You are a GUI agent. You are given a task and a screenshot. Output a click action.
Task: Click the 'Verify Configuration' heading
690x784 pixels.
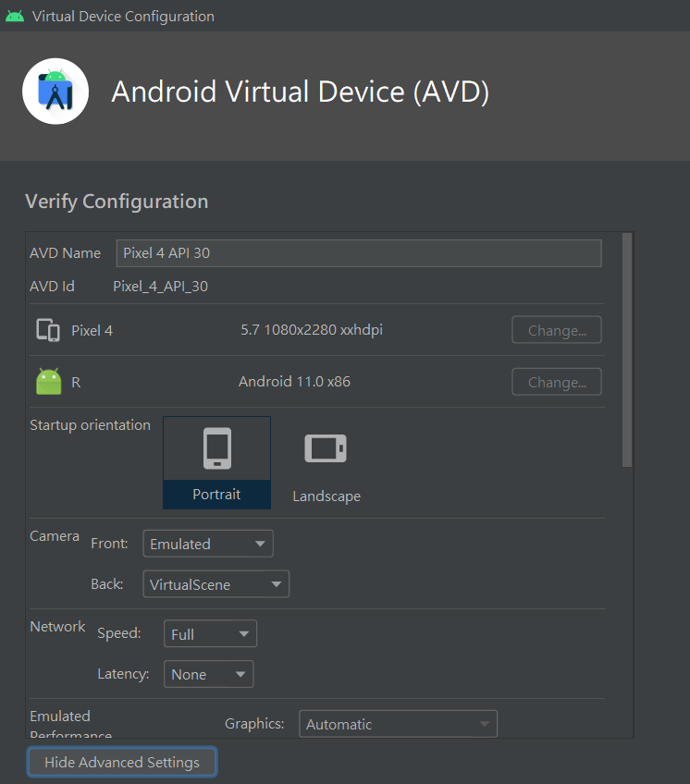coord(117,202)
